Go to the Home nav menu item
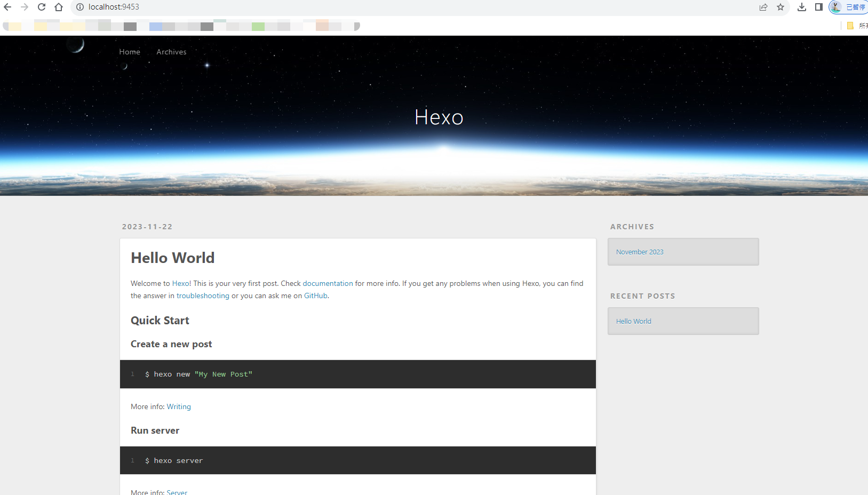Screen dimensions: 868x495 tap(130, 52)
